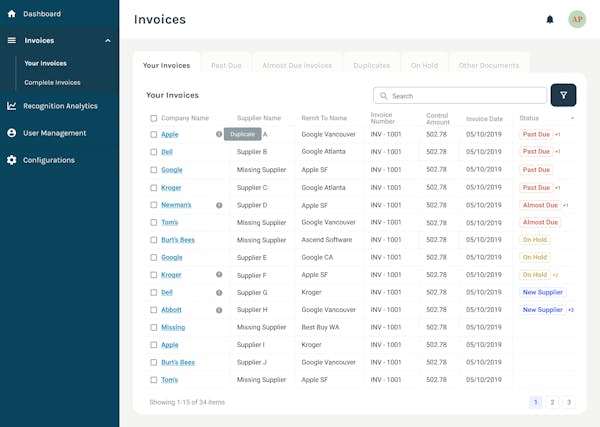
Task: Open Your Invoices in the sidebar
Action: coord(46,63)
